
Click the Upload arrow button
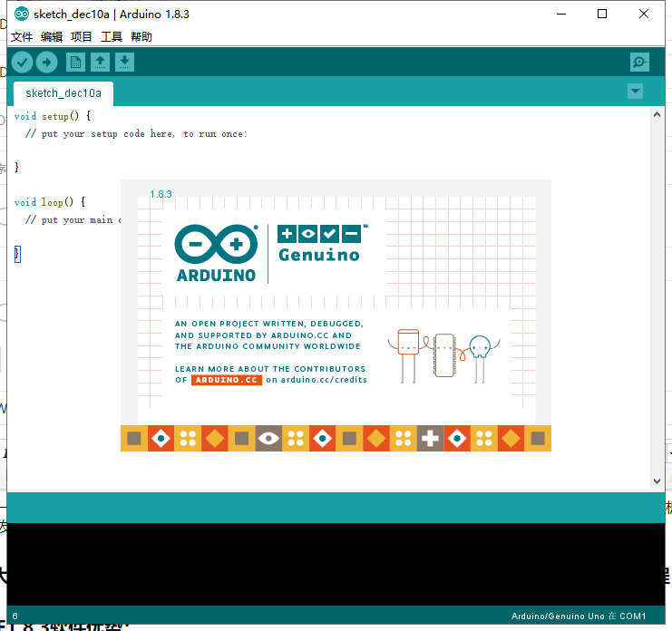[x=47, y=63]
